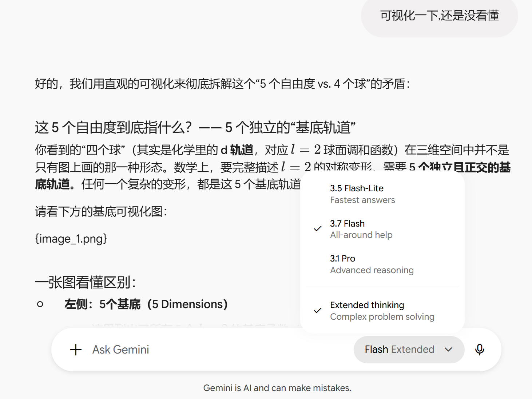Activate the microphone voice input
Screen dimensions: 532x399
click(x=480, y=350)
